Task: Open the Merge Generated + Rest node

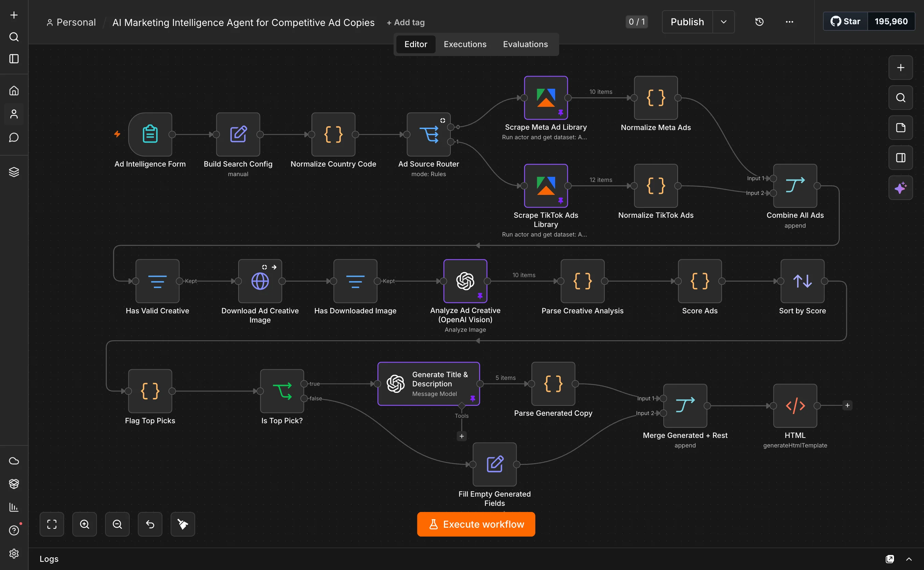Action: 685,405
